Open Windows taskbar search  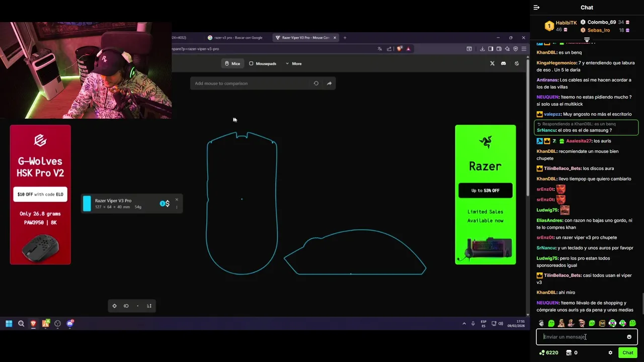(x=21, y=323)
